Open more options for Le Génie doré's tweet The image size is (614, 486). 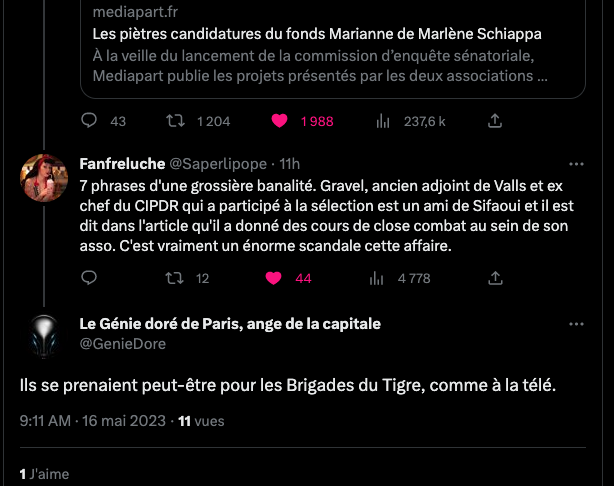[576, 325]
